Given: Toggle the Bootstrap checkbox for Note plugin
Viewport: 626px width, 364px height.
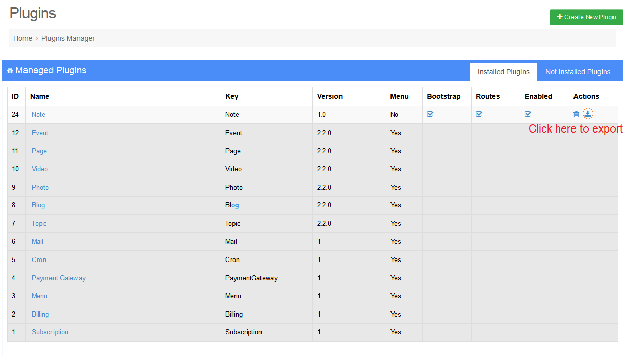Looking at the screenshot, I should [430, 114].
